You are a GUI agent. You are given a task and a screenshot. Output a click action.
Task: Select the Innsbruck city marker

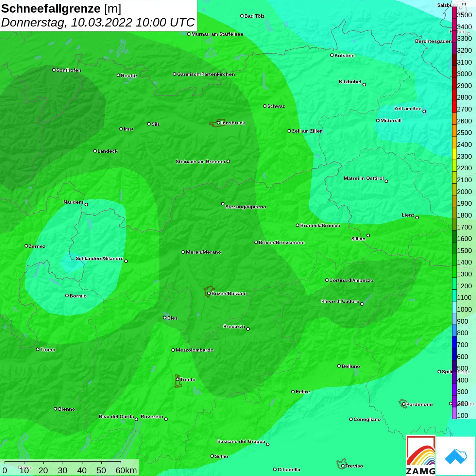tap(218, 123)
